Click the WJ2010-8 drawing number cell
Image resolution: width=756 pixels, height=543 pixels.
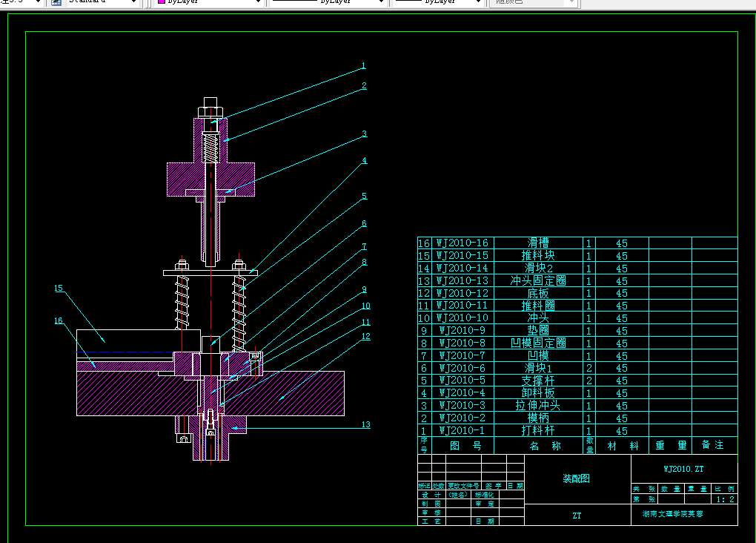coord(462,343)
